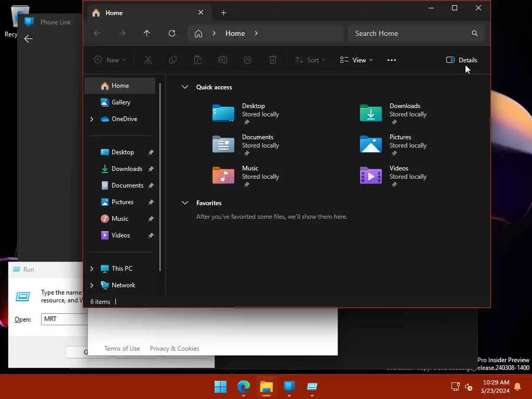Click File Explorer icon on taskbar

pyautogui.click(x=267, y=387)
